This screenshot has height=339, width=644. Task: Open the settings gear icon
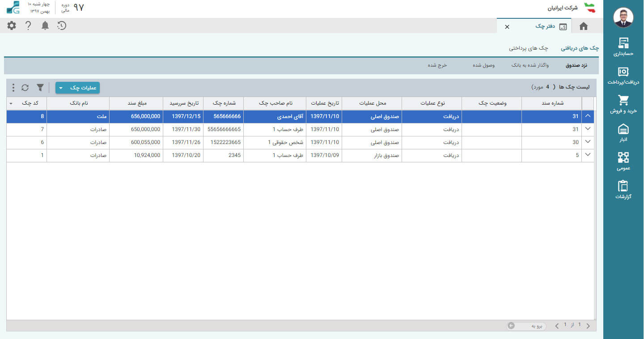coord(12,25)
